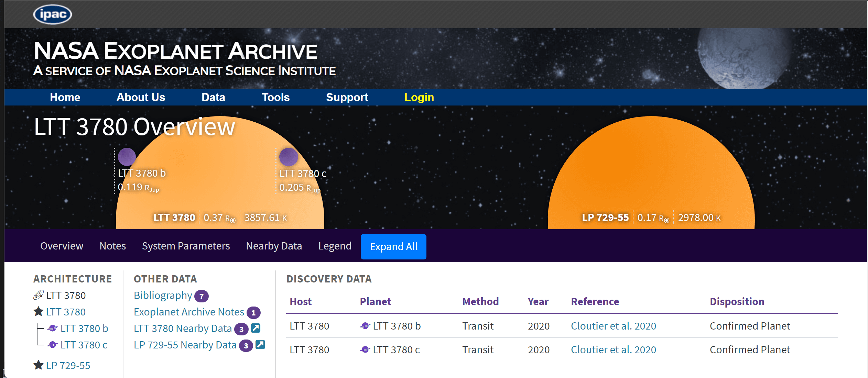Click LTT 3780 c planet name in discovery table
Image resolution: width=868 pixels, height=378 pixels.
pyautogui.click(x=396, y=350)
